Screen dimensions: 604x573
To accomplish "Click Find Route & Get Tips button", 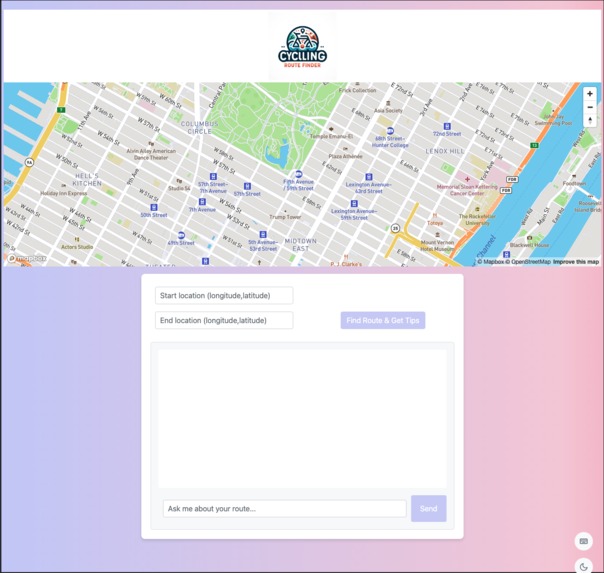I will (383, 320).
